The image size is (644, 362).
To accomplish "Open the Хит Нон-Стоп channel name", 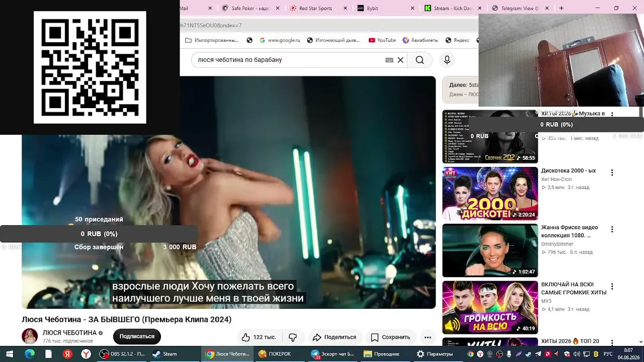I will (x=556, y=179).
